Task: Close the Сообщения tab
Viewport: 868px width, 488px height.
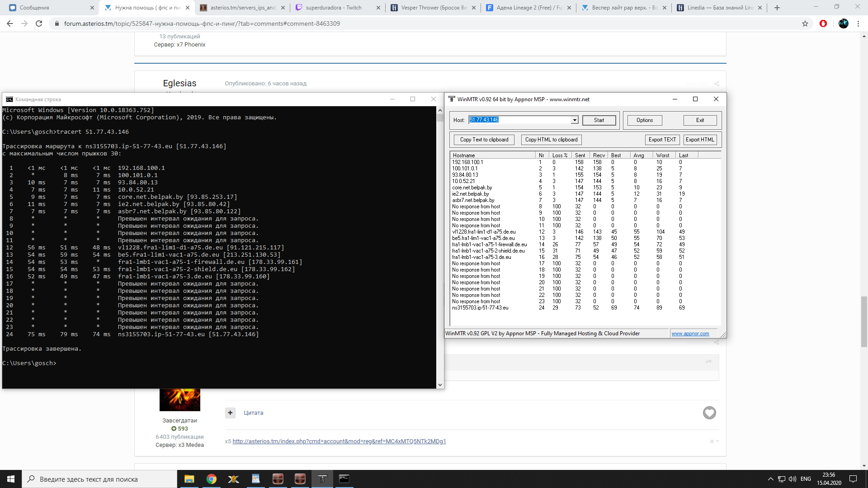Action: 92,8
